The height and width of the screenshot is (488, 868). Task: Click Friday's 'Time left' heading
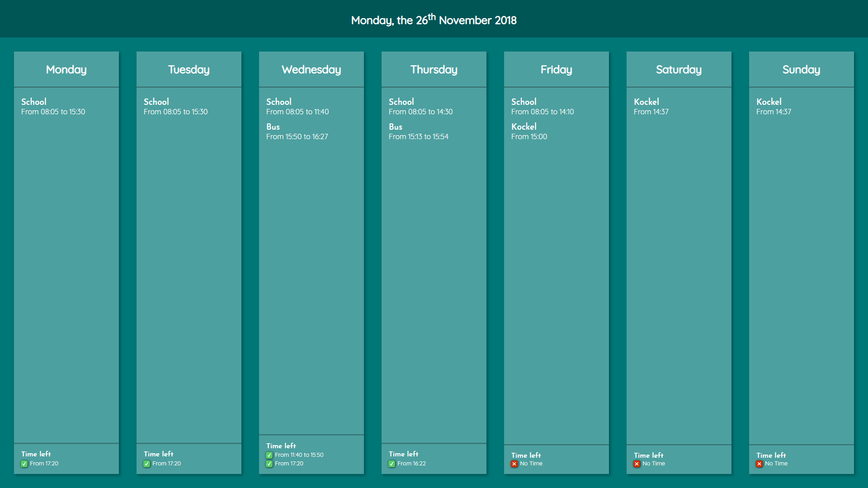tap(526, 455)
